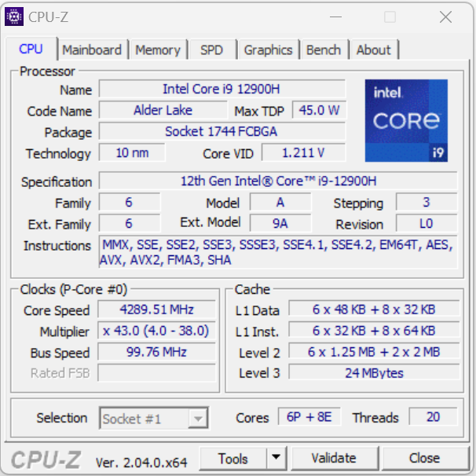This screenshot has height=476, width=476.
Task: Click the Close button at bottom
Action: 424,458
